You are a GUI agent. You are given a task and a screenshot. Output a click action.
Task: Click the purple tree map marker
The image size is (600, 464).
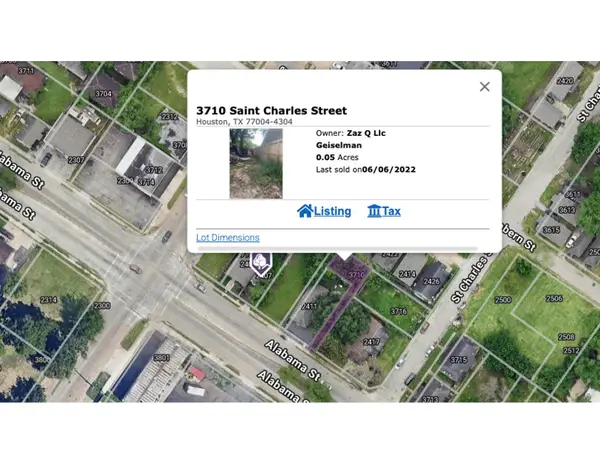pos(260,265)
